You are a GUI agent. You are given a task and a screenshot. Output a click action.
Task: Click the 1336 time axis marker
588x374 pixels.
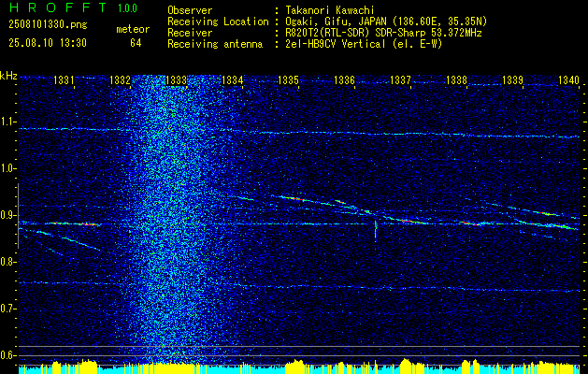tap(345, 79)
